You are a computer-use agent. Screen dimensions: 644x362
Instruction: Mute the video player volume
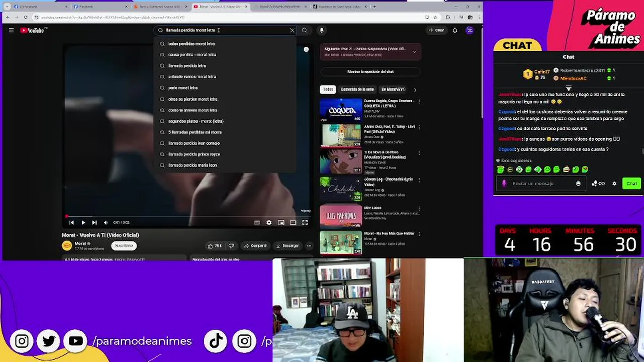click(105, 222)
